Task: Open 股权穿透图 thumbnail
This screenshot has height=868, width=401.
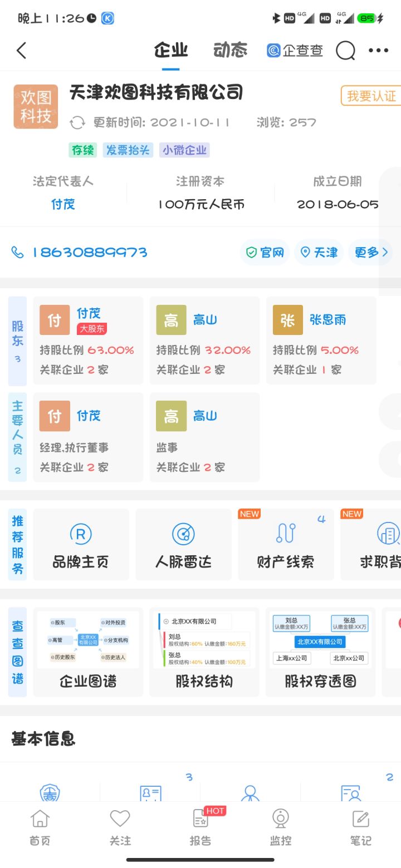Action: (321, 652)
